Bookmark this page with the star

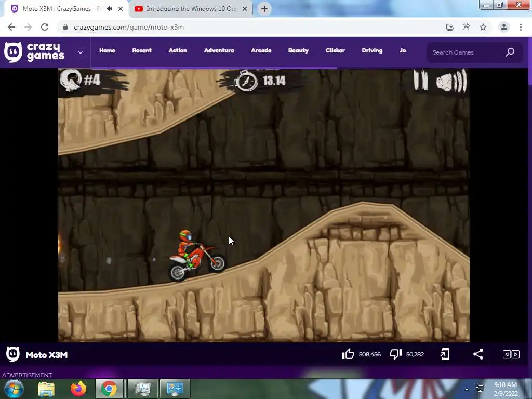[x=483, y=27]
